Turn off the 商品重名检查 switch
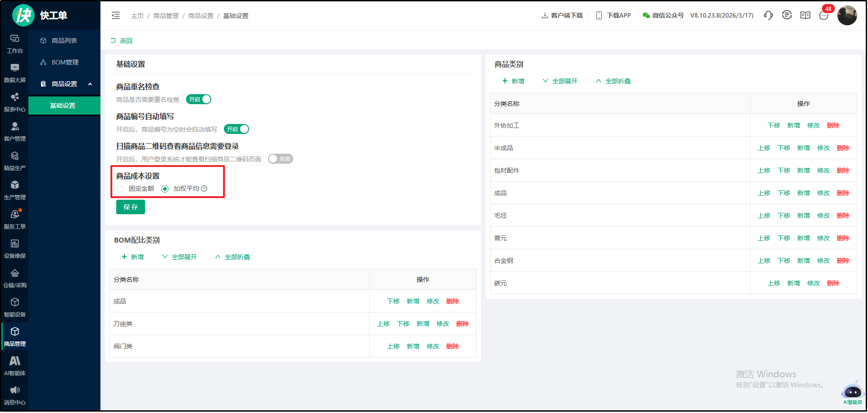This screenshot has height=413, width=868. [x=199, y=99]
